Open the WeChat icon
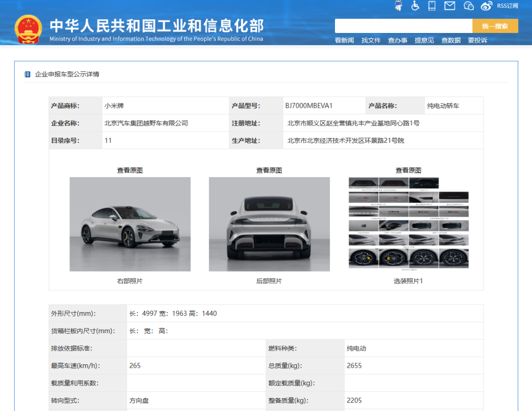This screenshot has width=532, height=411. (468, 6)
